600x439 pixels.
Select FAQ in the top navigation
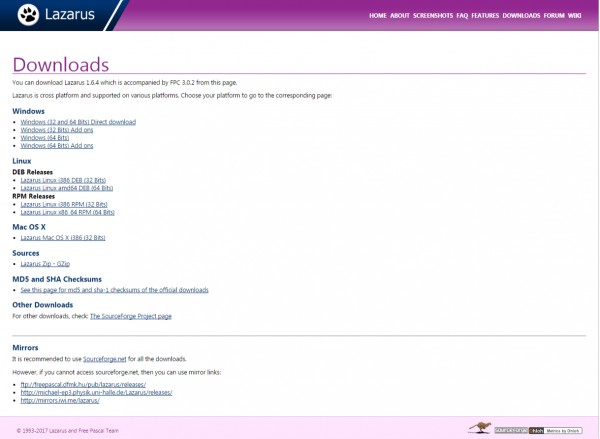pos(462,16)
